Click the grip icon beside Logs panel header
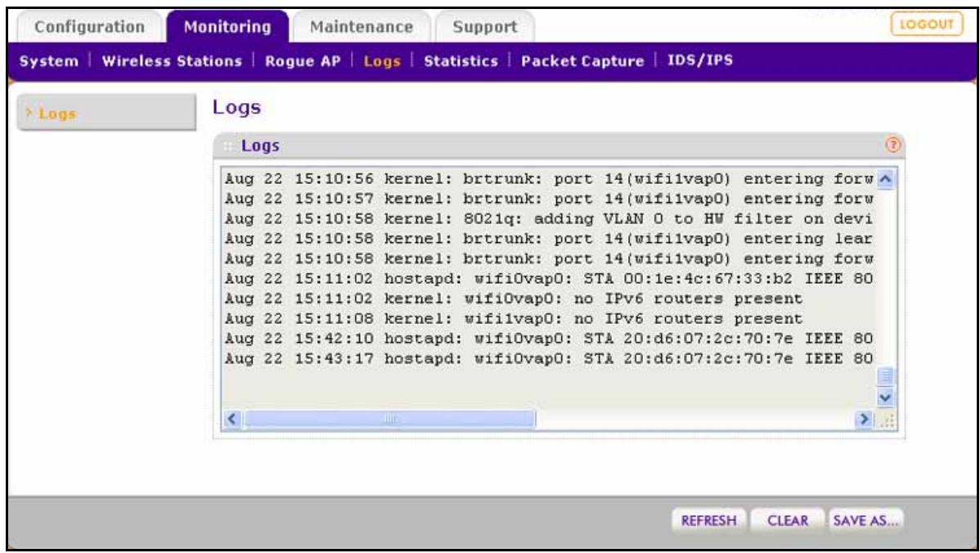Screen dimensions: 980x553 pyautogui.click(x=229, y=146)
